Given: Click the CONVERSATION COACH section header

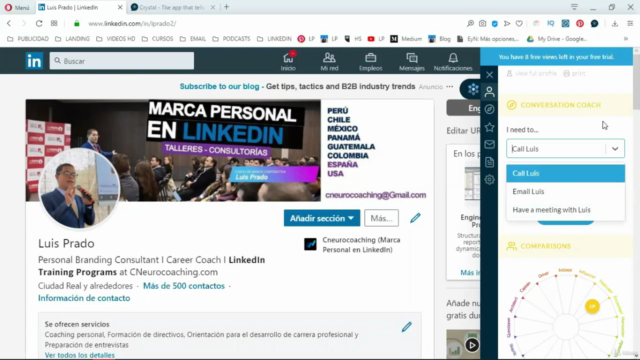Looking at the screenshot, I should point(565,105).
